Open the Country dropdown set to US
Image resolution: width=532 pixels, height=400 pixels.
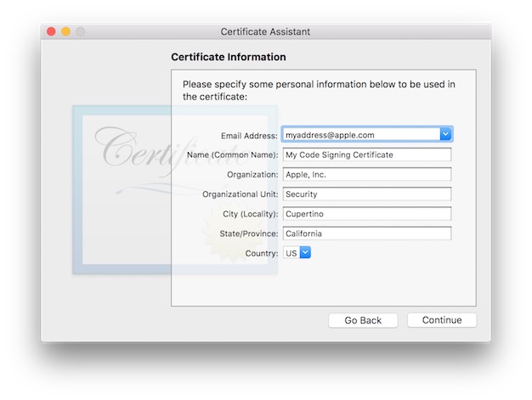297,252
